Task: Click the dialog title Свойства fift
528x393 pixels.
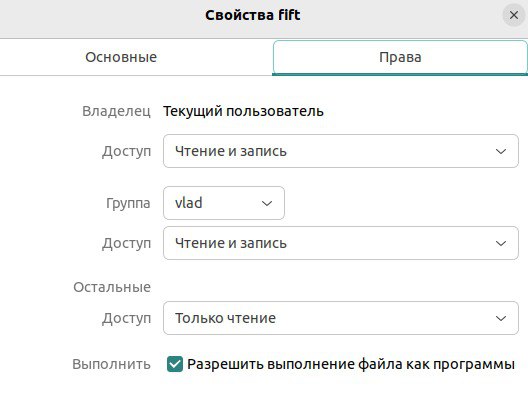Action: [x=253, y=15]
